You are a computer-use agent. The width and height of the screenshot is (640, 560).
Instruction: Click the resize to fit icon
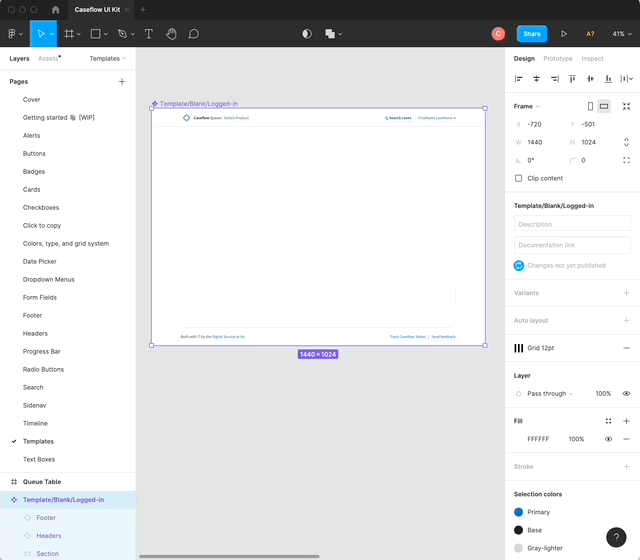point(626,106)
